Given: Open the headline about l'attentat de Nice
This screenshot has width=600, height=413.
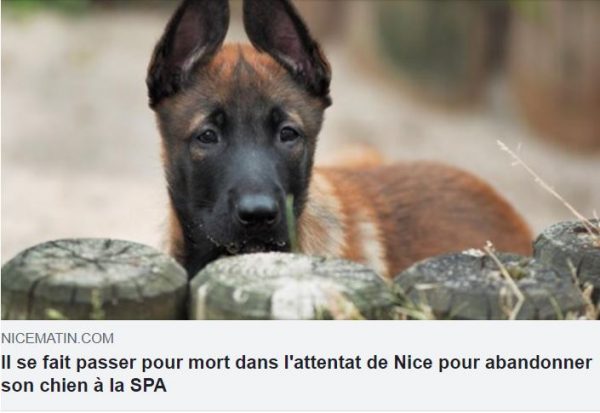Looking at the screenshot, I should click(x=297, y=374).
